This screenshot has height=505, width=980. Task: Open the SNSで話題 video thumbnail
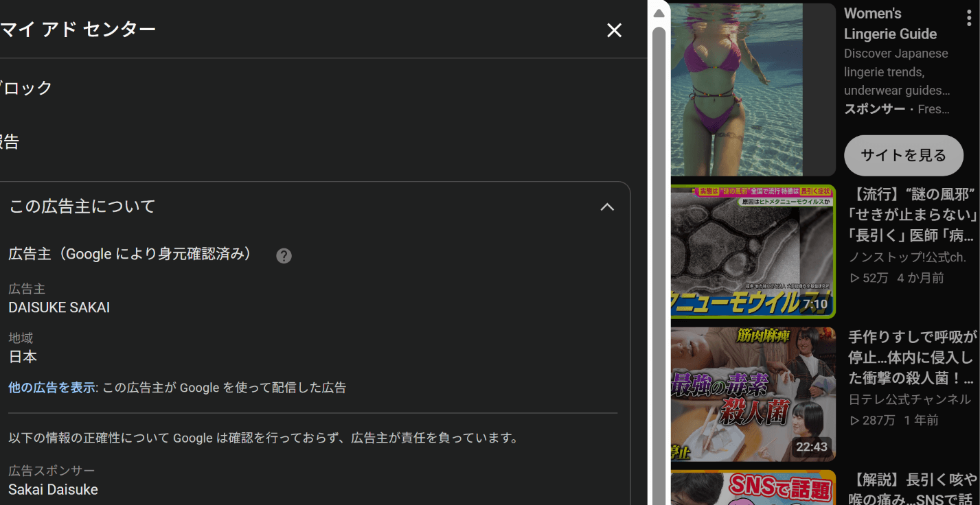tap(753, 487)
